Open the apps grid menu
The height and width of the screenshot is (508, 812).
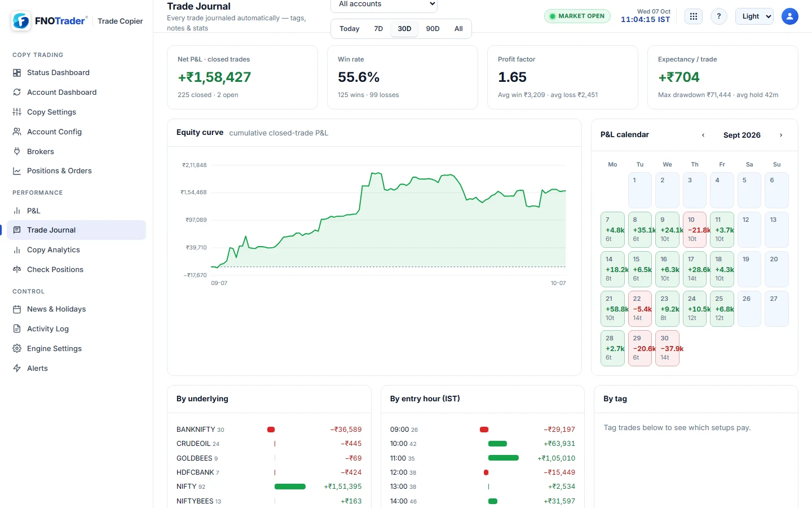click(x=694, y=16)
